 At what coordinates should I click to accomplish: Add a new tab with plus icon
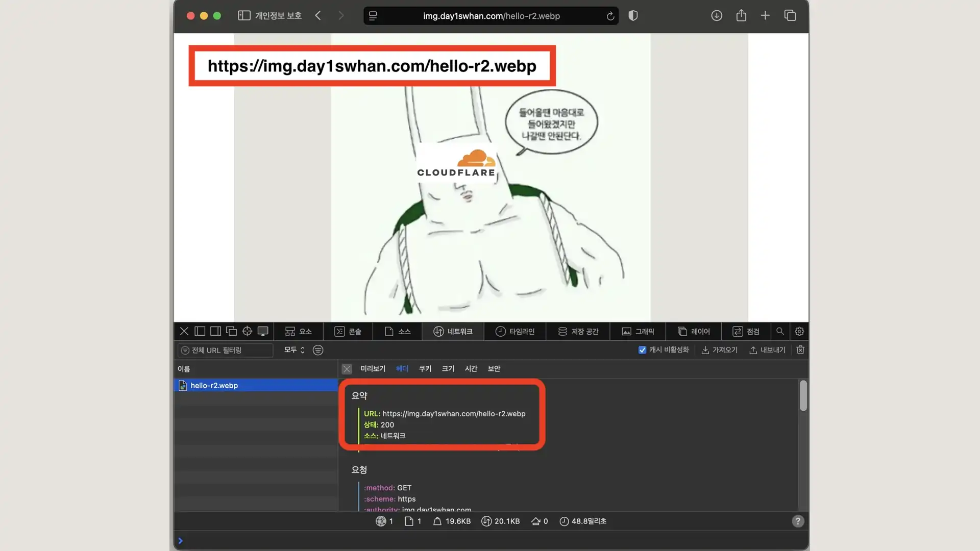coord(765,16)
